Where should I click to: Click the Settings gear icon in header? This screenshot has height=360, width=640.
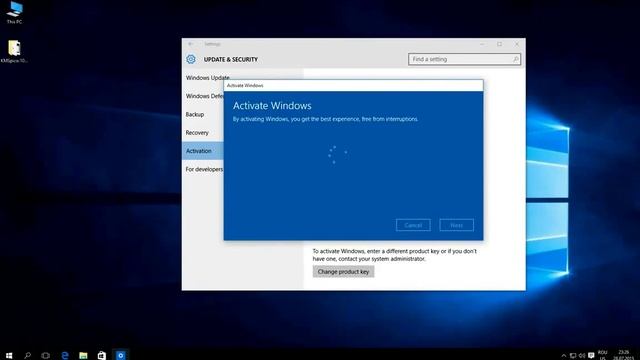191,59
